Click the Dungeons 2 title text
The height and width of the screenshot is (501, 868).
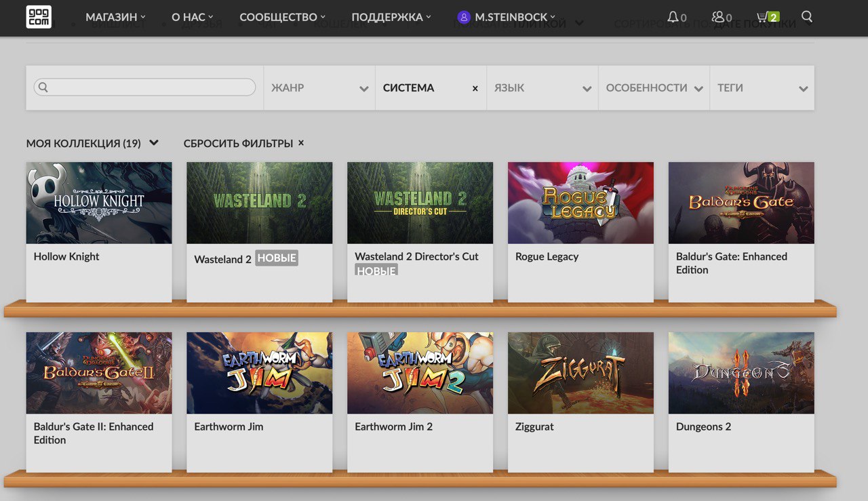[x=704, y=426]
